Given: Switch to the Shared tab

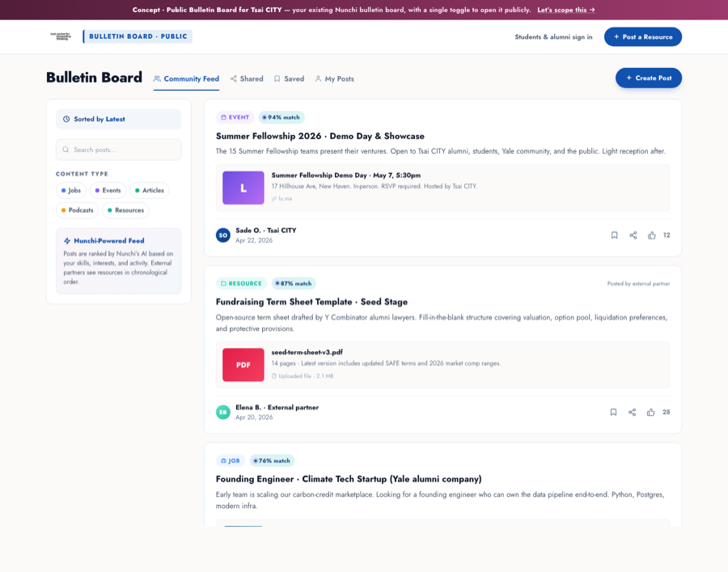Looking at the screenshot, I should (x=247, y=79).
